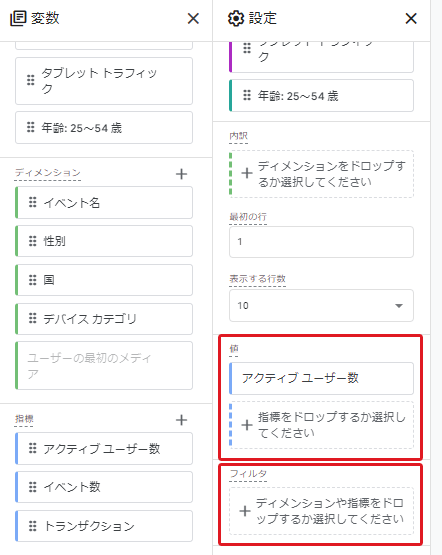Add a new dimension with plus icon
This screenshot has height=555, width=442.
182,174
